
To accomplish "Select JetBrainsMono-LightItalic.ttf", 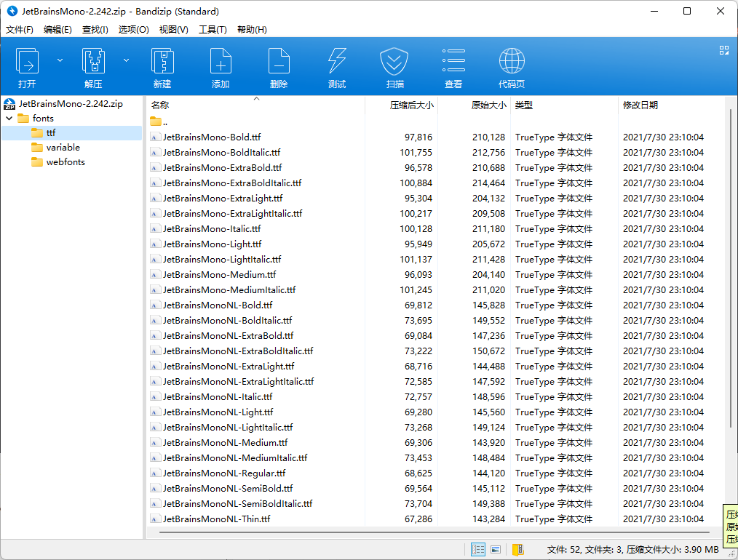I will (x=222, y=259).
